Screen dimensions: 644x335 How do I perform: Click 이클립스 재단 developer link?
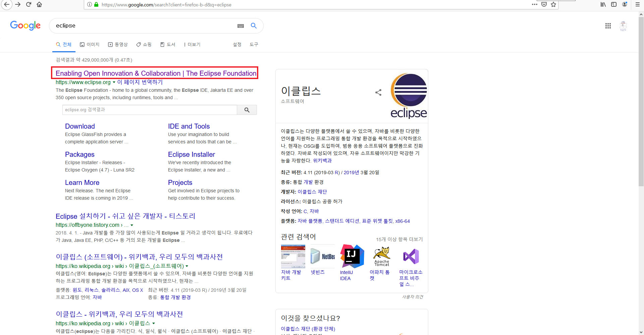point(312,192)
